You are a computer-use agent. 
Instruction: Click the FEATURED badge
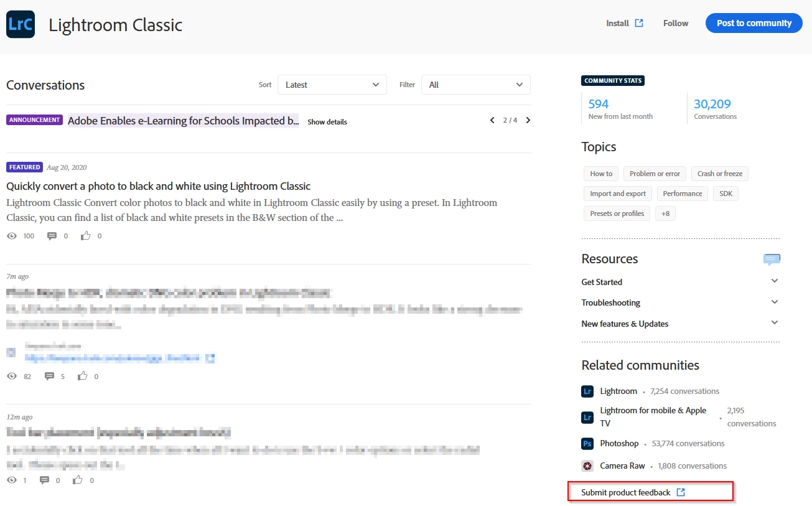click(25, 167)
